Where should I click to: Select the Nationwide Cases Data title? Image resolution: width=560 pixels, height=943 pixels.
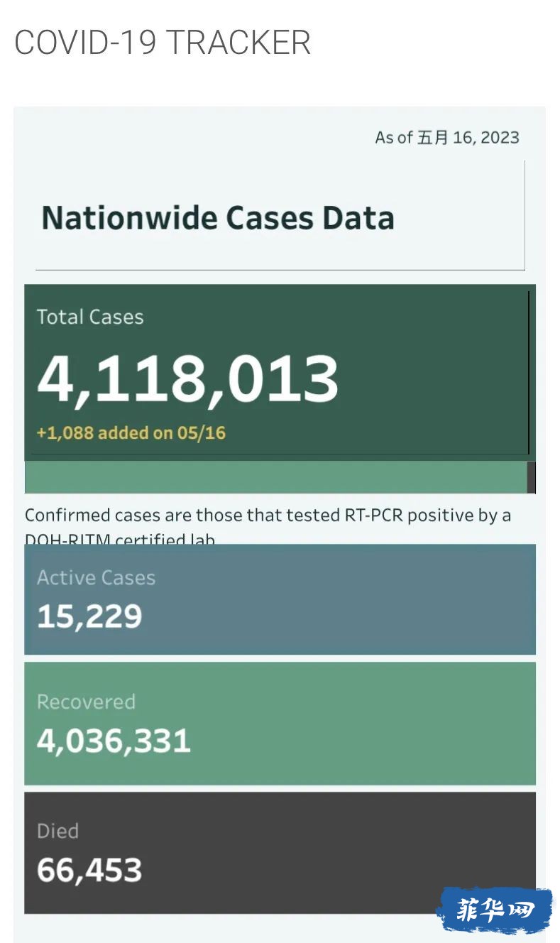(218, 217)
